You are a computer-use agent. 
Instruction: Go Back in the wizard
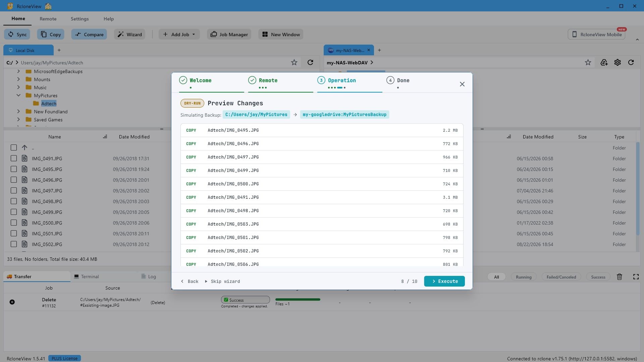[190, 281]
